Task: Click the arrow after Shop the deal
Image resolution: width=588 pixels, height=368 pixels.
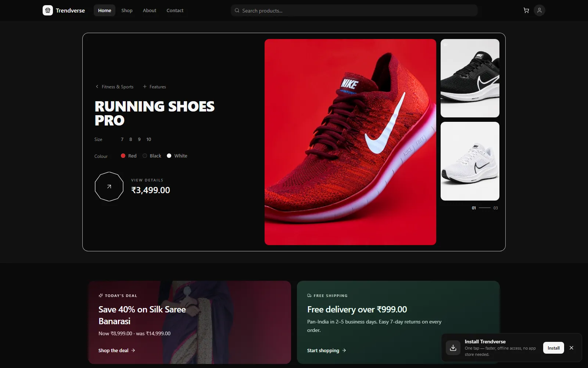Action: pyautogui.click(x=133, y=350)
